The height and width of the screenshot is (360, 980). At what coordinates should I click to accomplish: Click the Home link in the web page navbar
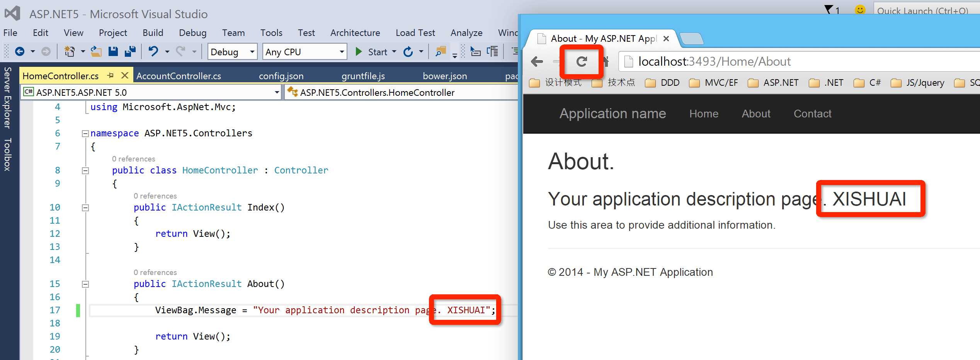[704, 114]
